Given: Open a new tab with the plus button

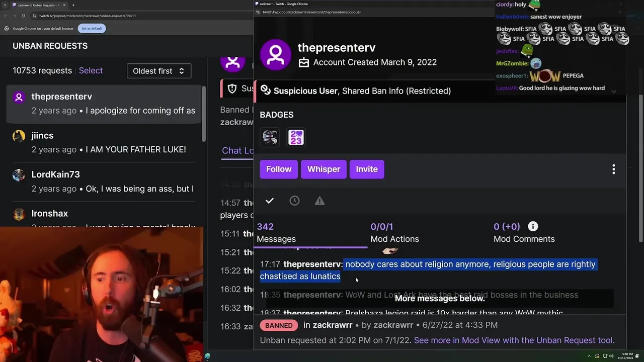Looking at the screenshot, I should (73, 5).
